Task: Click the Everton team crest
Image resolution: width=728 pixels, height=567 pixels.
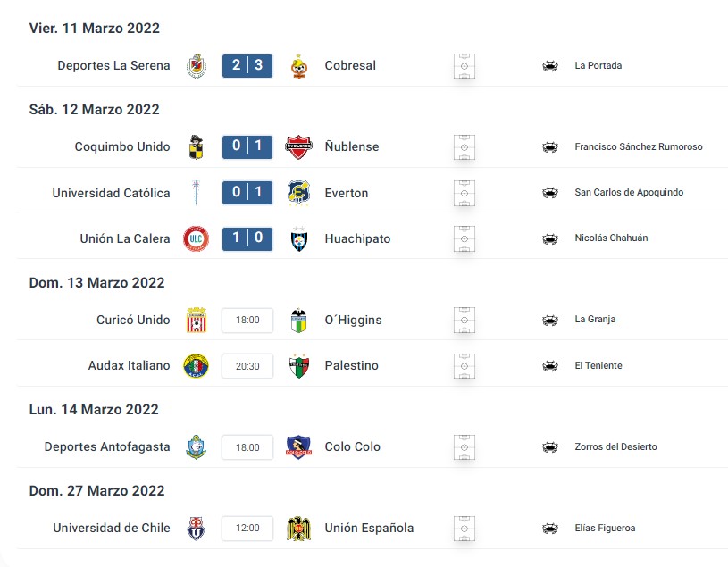Action: [298, 193]
